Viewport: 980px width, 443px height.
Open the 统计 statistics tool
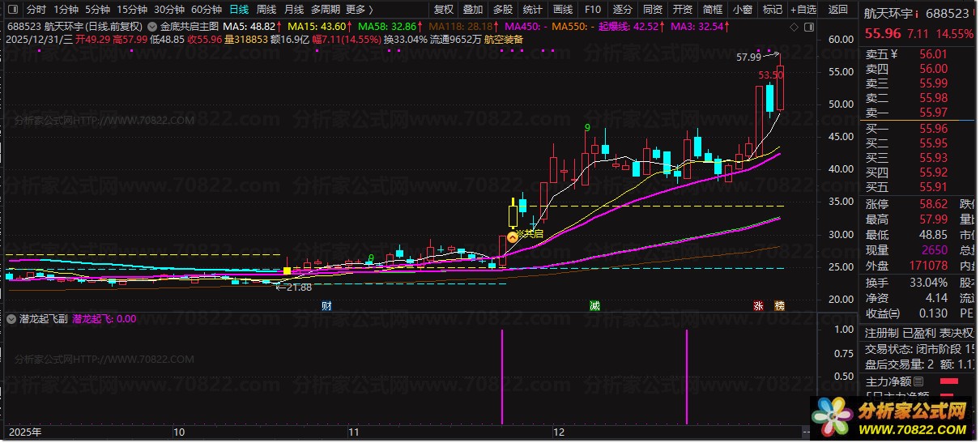coord(532,10)
